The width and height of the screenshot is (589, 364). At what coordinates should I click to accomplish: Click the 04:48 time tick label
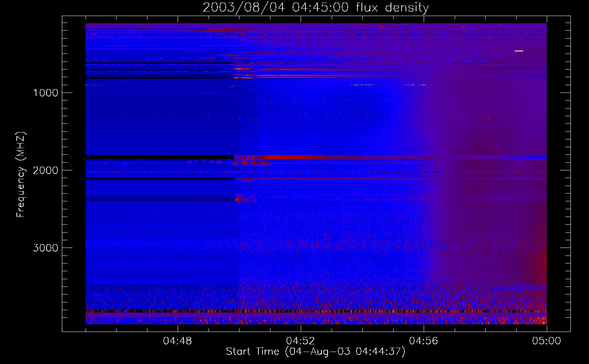pos(178,341)
